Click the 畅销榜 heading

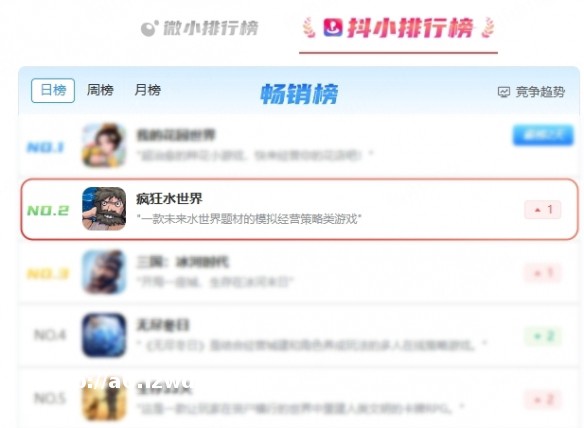299,93
